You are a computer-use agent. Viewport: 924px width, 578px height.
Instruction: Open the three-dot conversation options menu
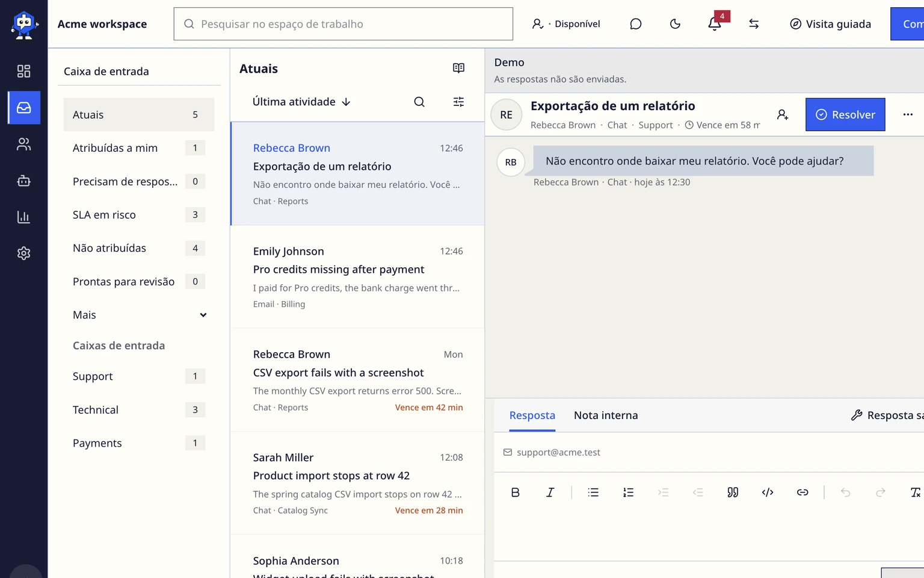click(908, 114)
